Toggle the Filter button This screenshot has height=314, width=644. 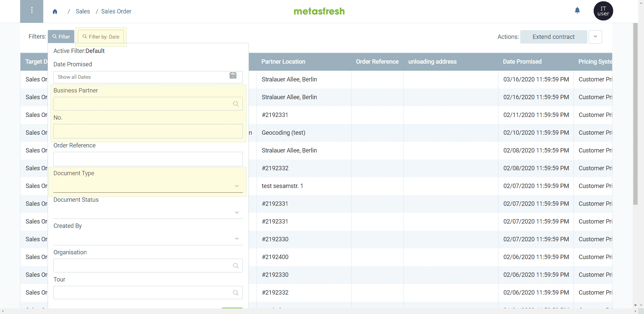(61, 37)
